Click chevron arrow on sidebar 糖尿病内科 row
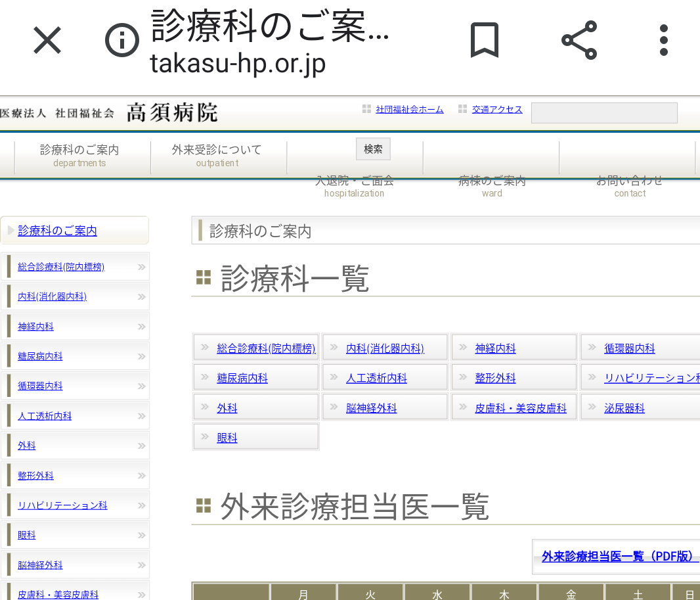Image resolution: width=700 pixels, height=600 pixels. 142,356
